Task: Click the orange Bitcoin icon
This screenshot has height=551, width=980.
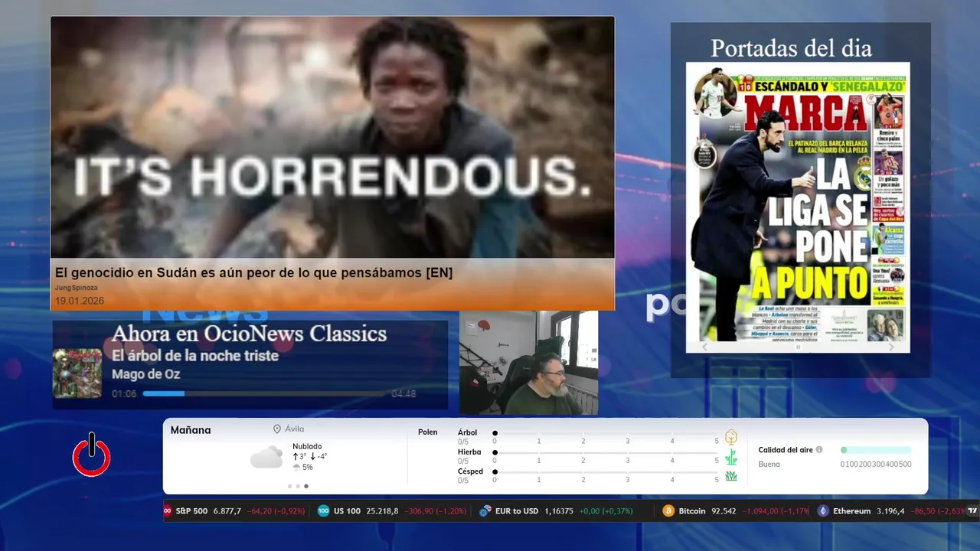Action: [x=668, y=510]
